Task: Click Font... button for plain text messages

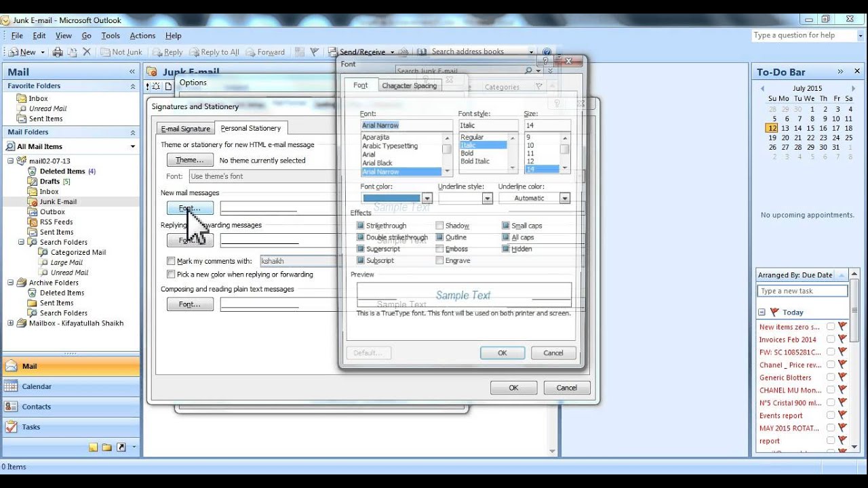Action: tap(190, 304)
